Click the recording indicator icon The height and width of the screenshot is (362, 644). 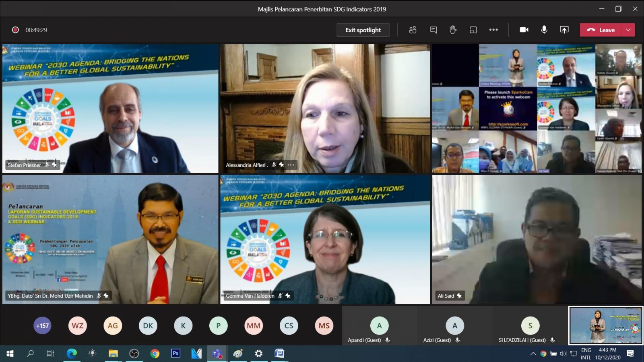[x=15, y=30]
